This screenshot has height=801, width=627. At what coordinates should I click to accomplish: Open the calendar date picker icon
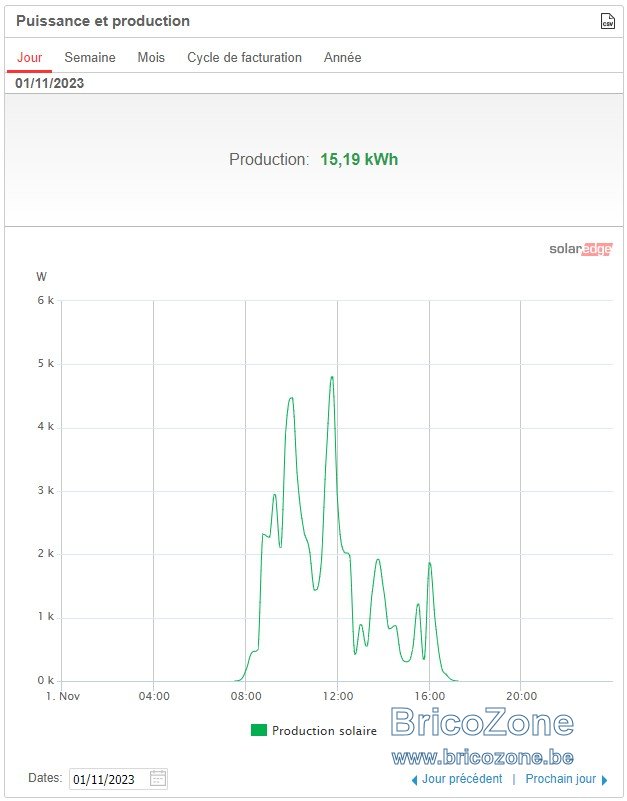158,779
